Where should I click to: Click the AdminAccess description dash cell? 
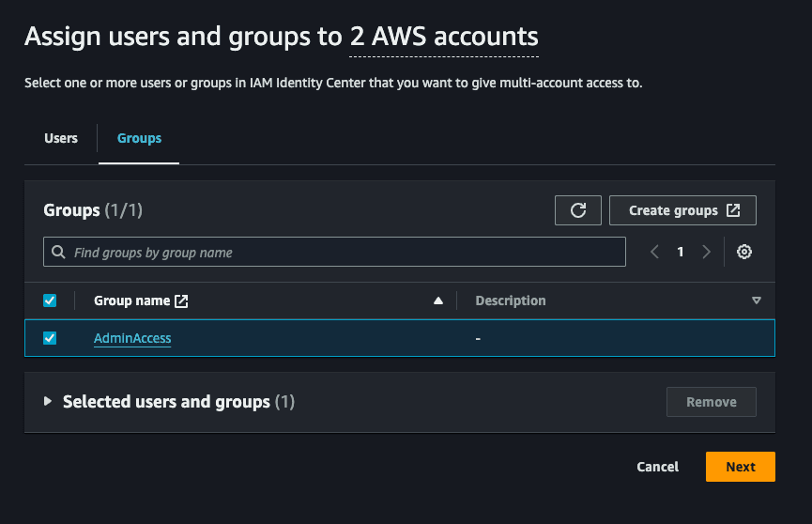pyautogui.click(x=478, y=338)
